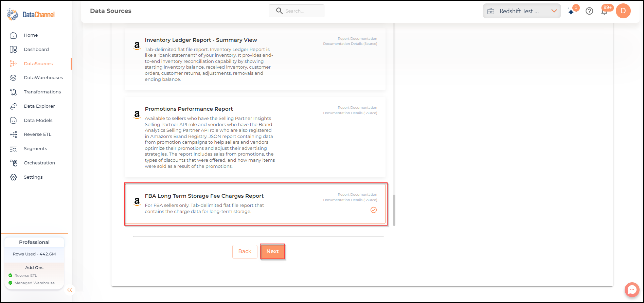The image size is (644, 303).
Task: Toggle the FBA Long Term Storage checkmark
Action: point(374,210)
